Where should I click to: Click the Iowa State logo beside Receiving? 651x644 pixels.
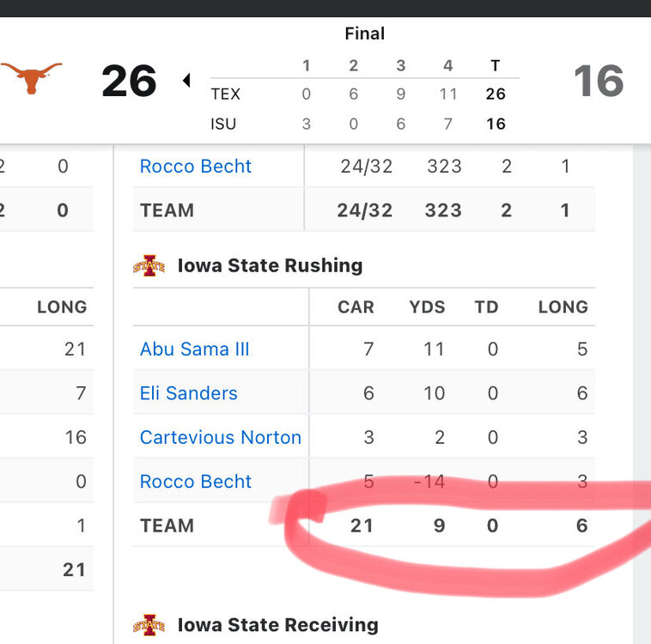[x=149, y=625]
